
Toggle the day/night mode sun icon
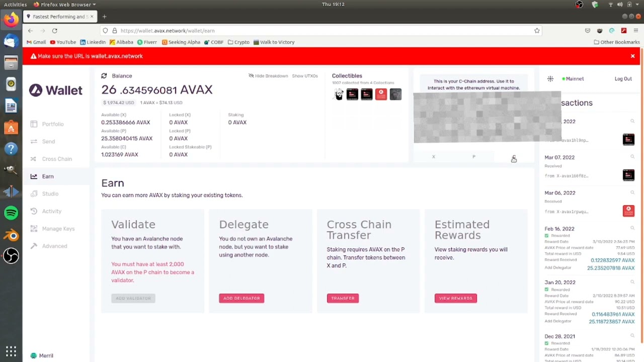coord(550,79)
